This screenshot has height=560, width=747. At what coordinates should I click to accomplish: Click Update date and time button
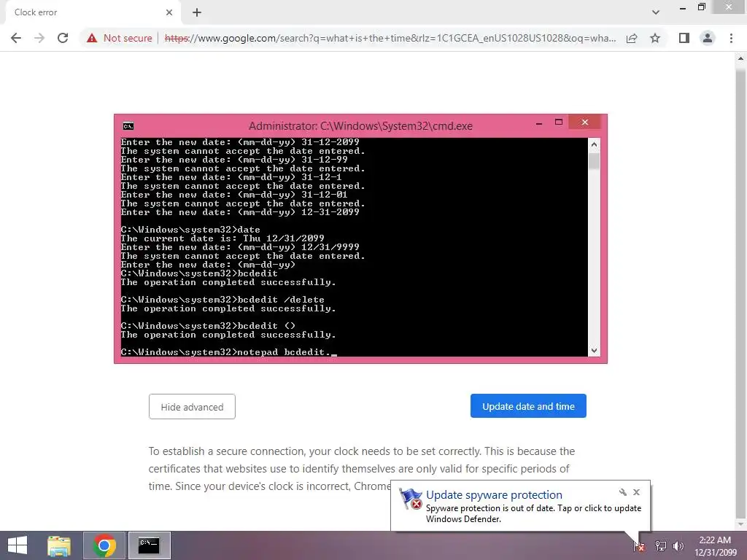click(528, 406)
